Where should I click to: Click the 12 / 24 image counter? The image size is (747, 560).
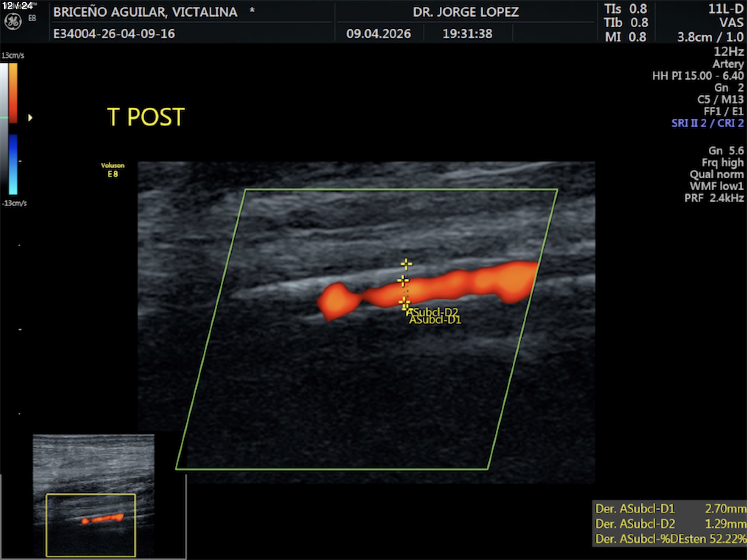coord(17,6)
